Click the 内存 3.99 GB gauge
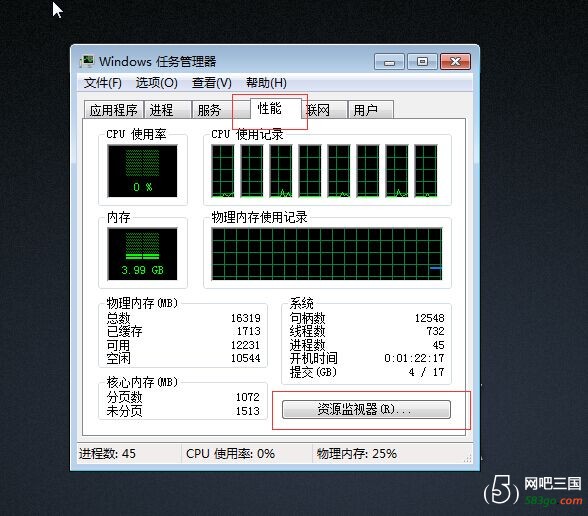 click(x=142, y=254)
